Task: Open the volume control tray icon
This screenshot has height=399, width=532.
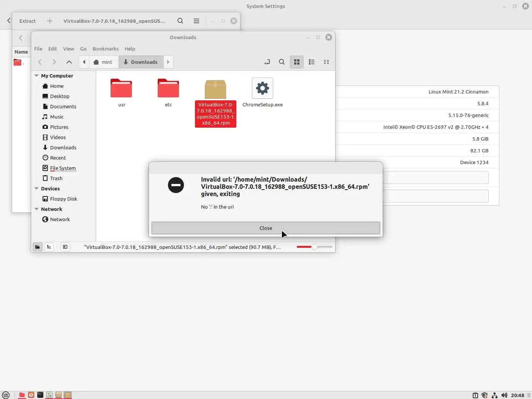Action: pyautogui.click(x=504, y=395)
